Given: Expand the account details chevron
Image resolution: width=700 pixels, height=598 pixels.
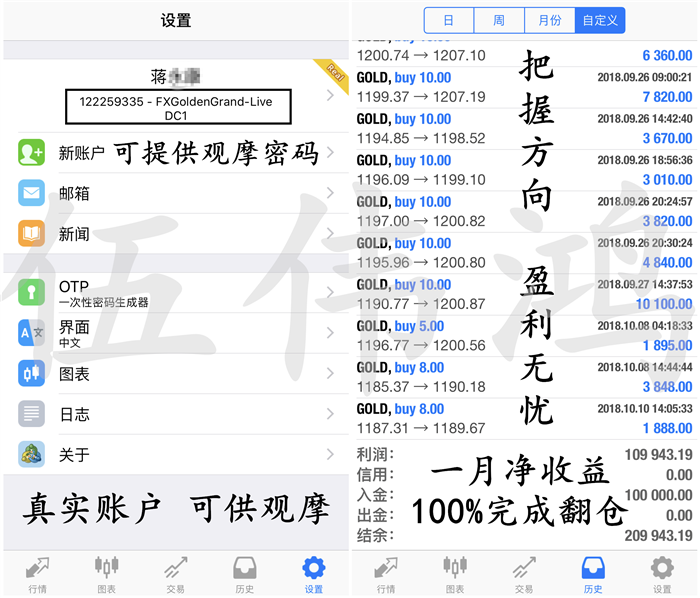Looking at the screenshot, I should click(x=330, y=95).
